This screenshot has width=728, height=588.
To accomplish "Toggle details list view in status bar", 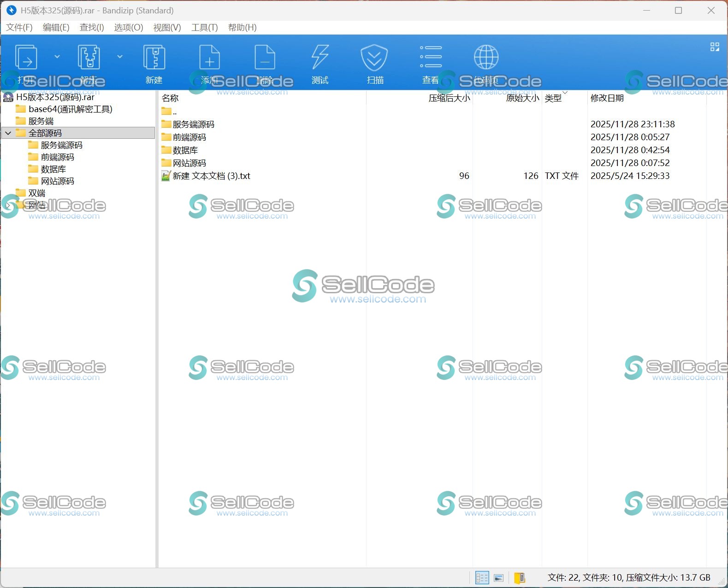I will pyautogui.click(x=482, y=578).
